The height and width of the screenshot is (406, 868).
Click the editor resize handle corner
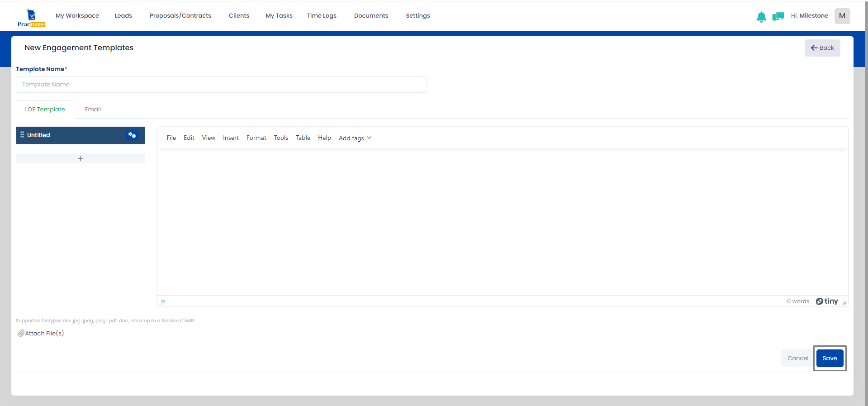pyautogui.click(x=844, y=303)
